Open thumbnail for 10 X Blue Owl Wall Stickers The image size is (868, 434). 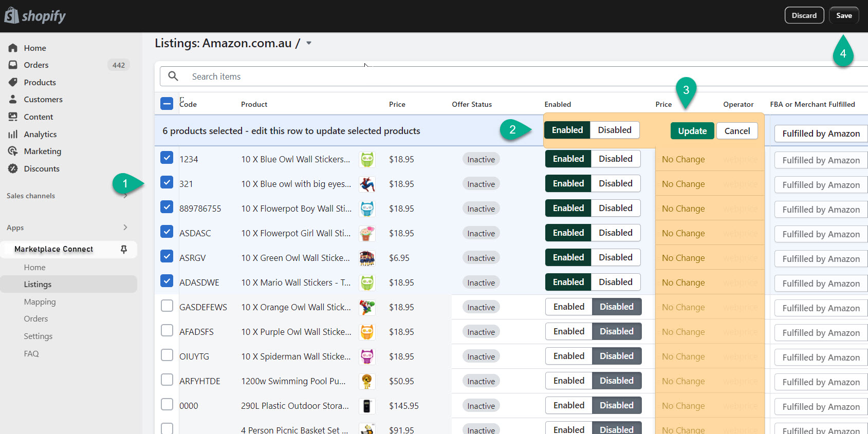coord(367,159)
